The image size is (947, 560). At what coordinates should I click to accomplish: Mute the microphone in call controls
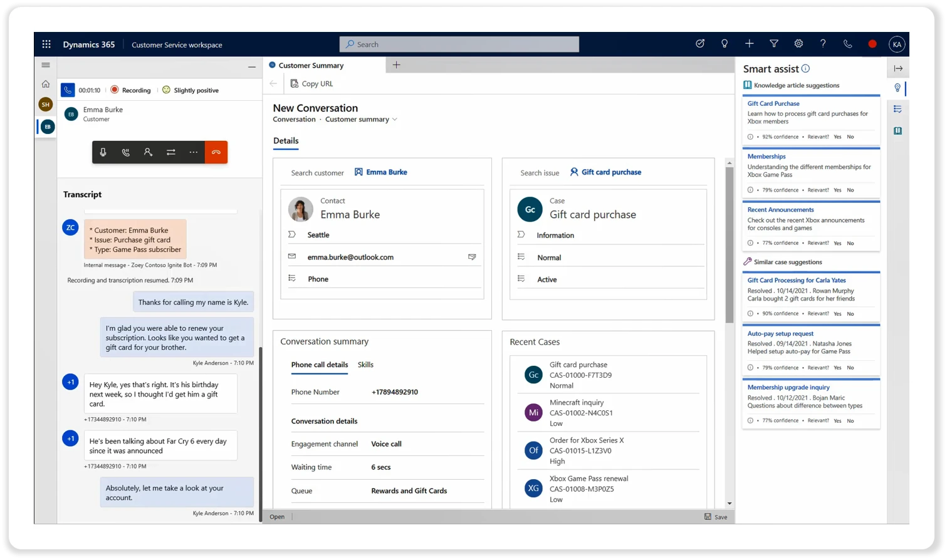coord(103,152)
